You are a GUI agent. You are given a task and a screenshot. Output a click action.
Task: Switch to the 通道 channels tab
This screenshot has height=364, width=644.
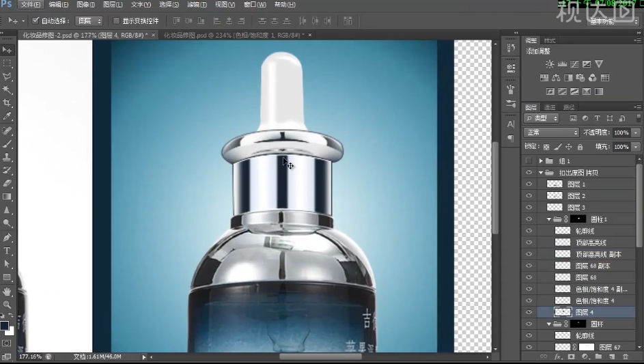(x=550, y=107)
